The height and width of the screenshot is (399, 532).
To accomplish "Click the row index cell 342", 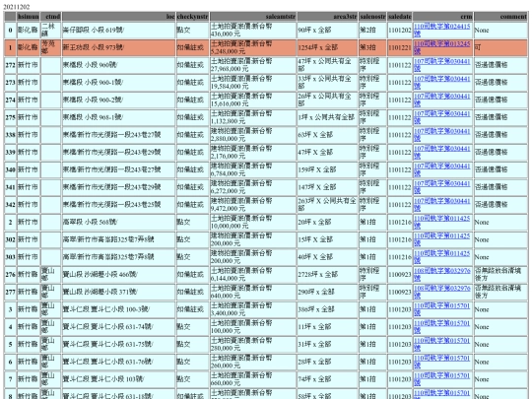I will pyautogui.click(x=10, y=205).
